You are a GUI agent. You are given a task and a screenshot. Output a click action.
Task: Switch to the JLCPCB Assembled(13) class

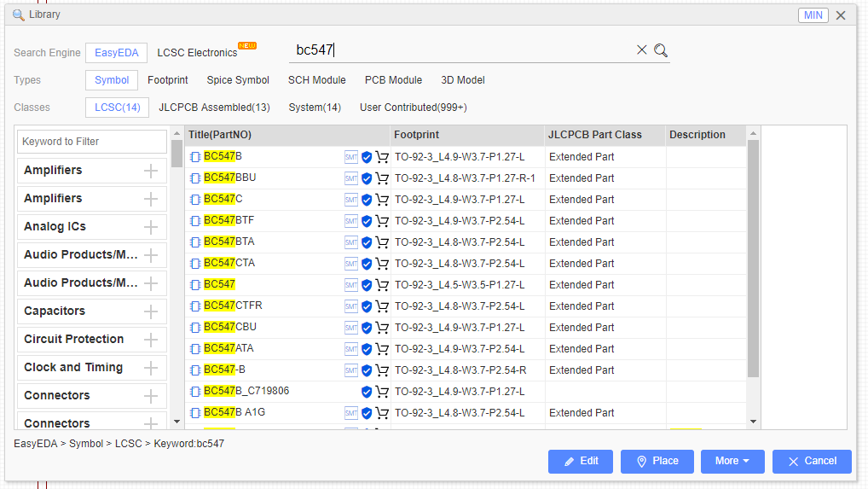(214, 108)
